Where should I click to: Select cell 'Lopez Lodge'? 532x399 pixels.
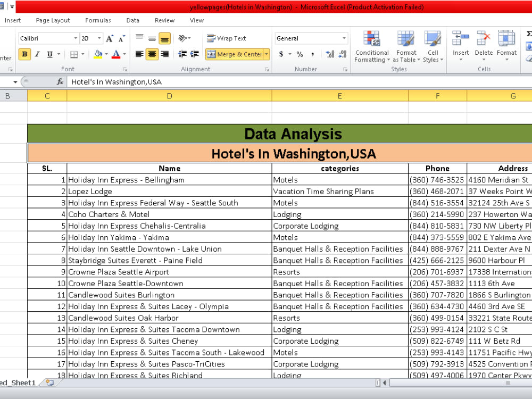tap(169, 192)
